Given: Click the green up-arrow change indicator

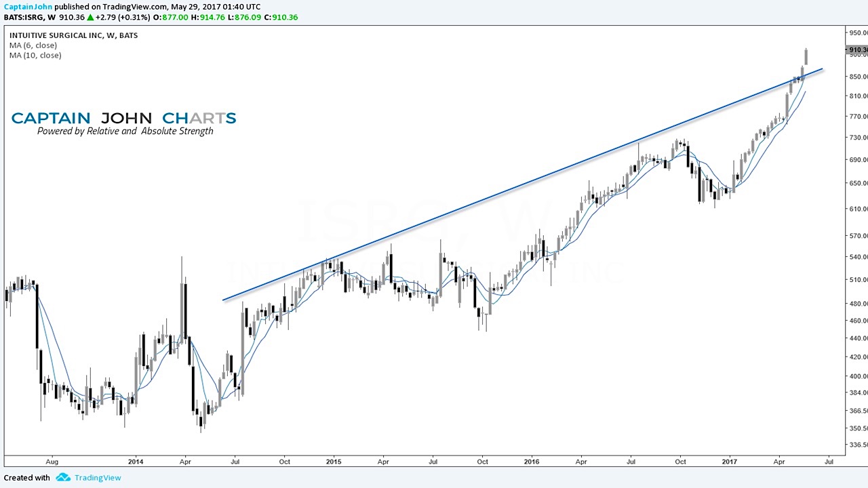Looking at the screenshot, I should point(90,18).
